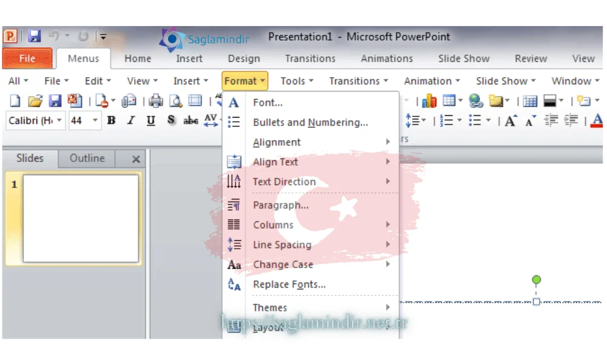Click the Decrease Indent icon
607x364 pixels.
551,121
